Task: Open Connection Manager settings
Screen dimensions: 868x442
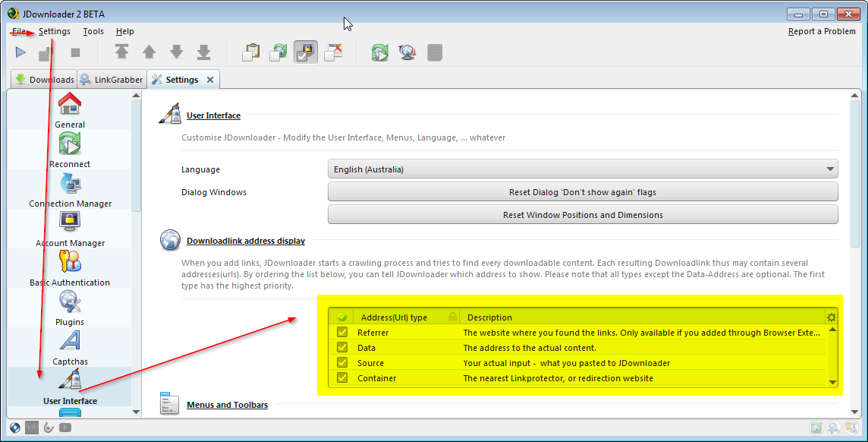Action: tap(71, 189)
